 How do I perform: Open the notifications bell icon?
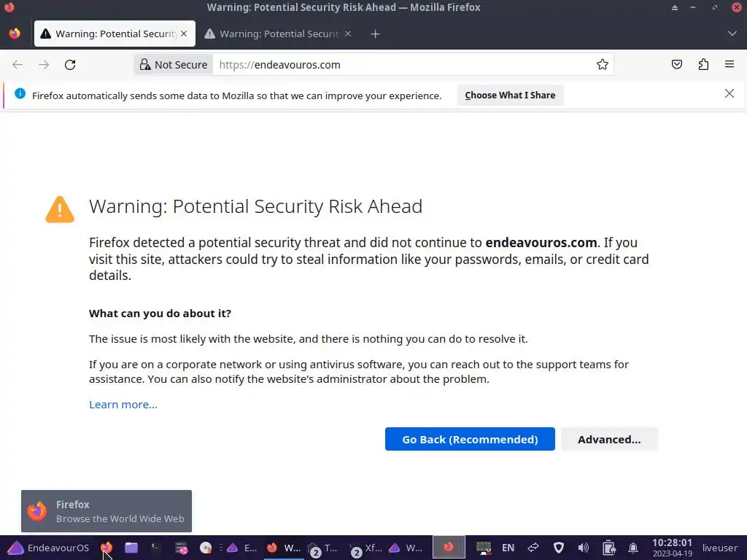[632, 548]
